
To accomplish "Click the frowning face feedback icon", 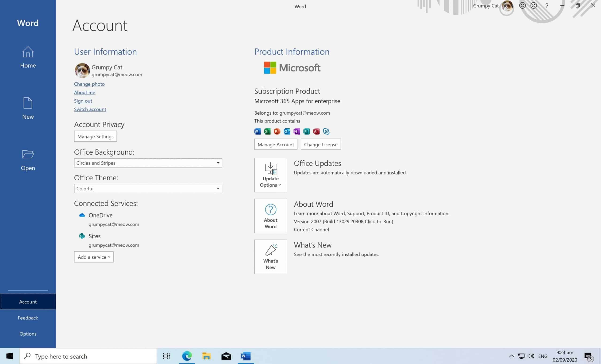I will pos(534,6).
